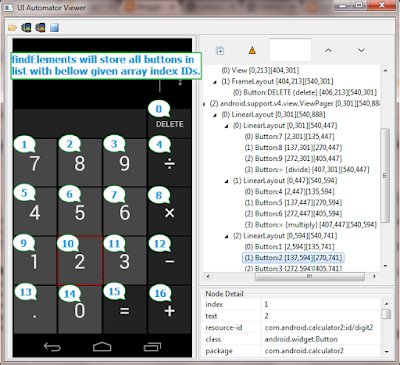Tap the multiply key on the calculator
This screenshot has height=365, width=400.
click(x=169, y=211)
